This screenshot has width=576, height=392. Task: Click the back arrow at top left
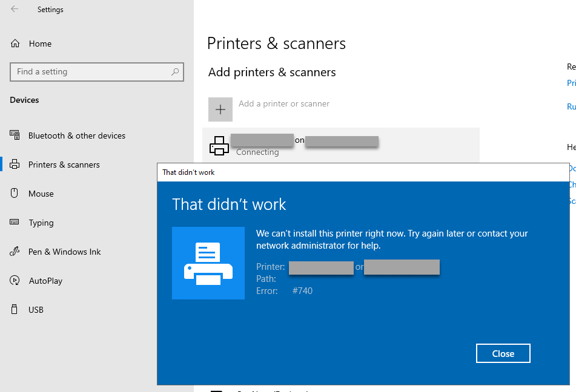(x=13, y=9)
